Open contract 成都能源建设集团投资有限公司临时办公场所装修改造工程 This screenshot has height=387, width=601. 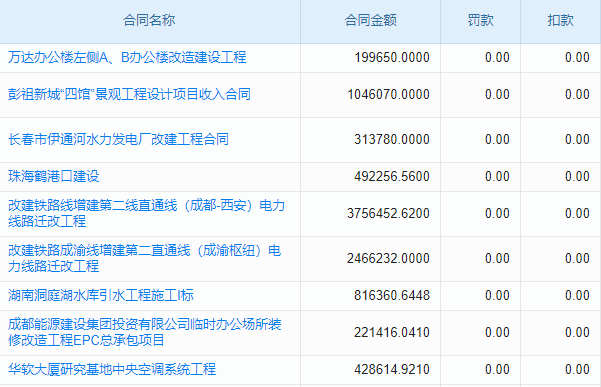145,332
